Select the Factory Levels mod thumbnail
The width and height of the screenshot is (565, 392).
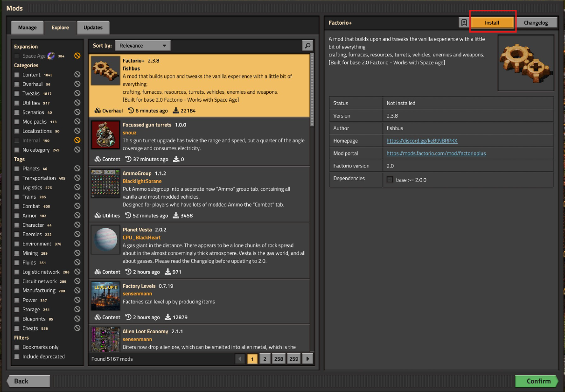click(105, 296)
